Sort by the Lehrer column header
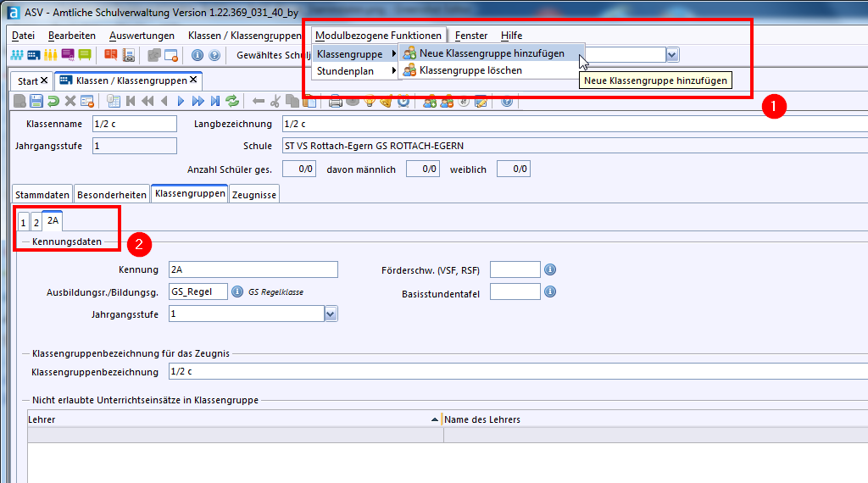 click(x=235, y=419)
